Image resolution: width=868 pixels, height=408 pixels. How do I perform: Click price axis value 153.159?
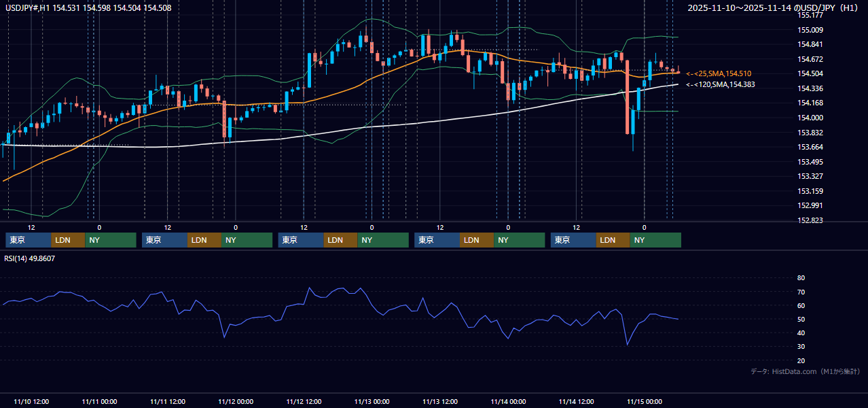coord(810,191)
